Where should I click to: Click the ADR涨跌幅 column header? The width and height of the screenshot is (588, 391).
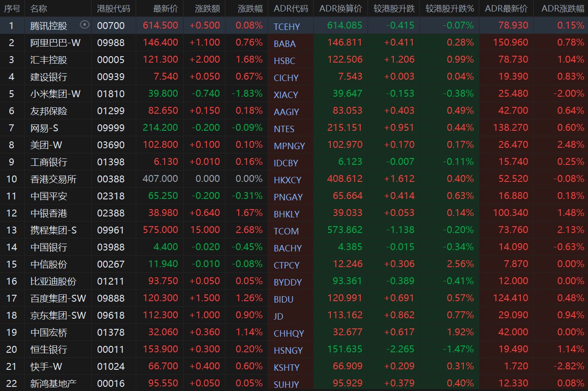pos(563,8)
